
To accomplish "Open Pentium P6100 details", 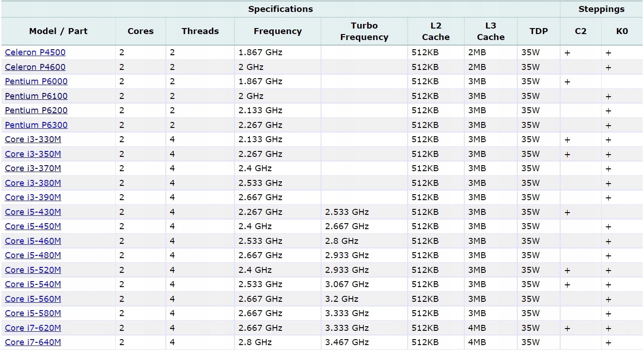I will click(x=36, y=96).
